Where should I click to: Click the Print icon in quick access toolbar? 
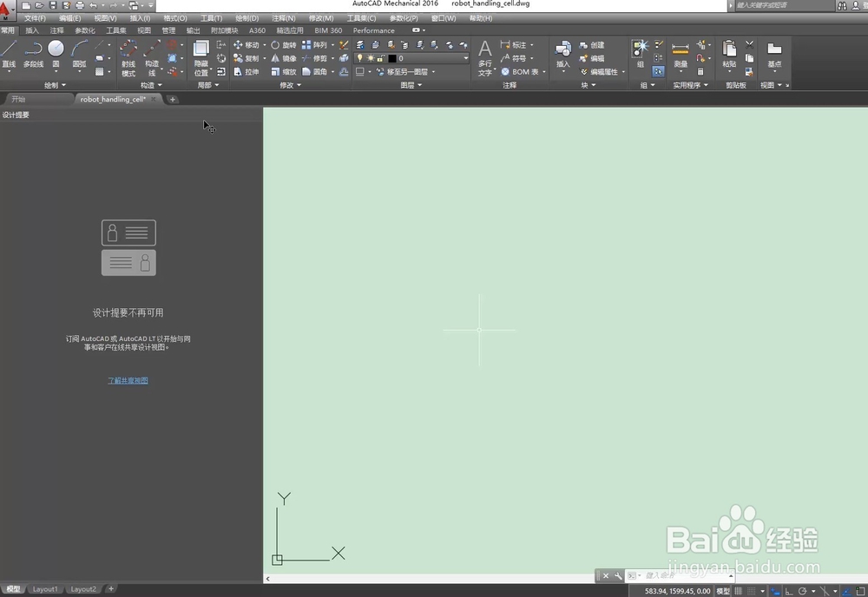80,5
